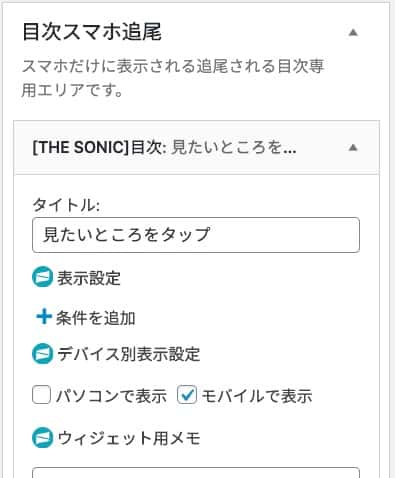Viewport: 395px width, 478px height.
Task: Click the 条件を追加 link text
Action: click(96, 318)
